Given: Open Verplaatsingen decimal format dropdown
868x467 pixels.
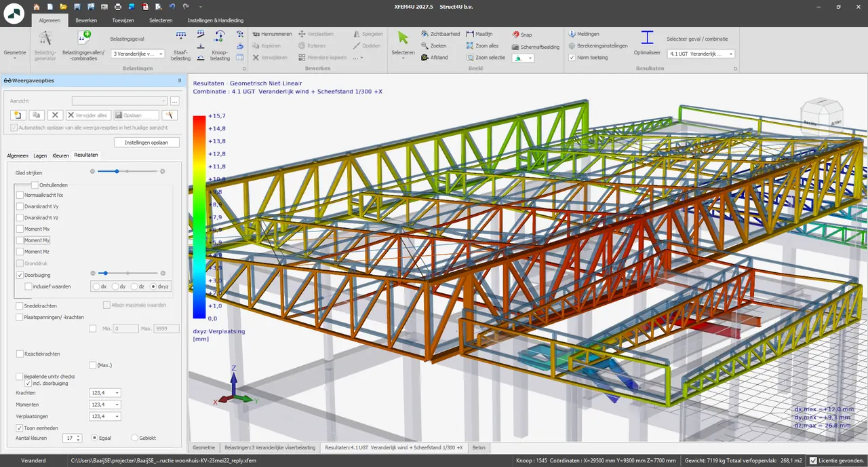Looking at the screenshot, I should click(x=105, y=416).
